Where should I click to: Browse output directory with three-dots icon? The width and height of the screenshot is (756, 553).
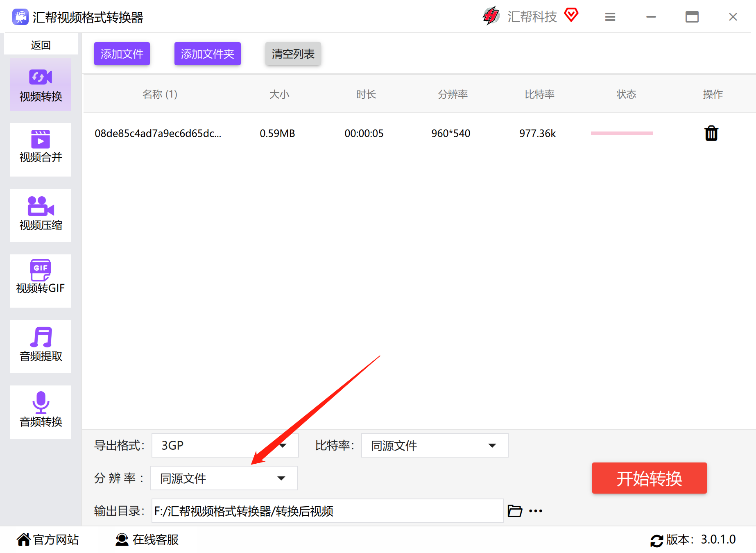pyautogui.click(x=536, y=511)
